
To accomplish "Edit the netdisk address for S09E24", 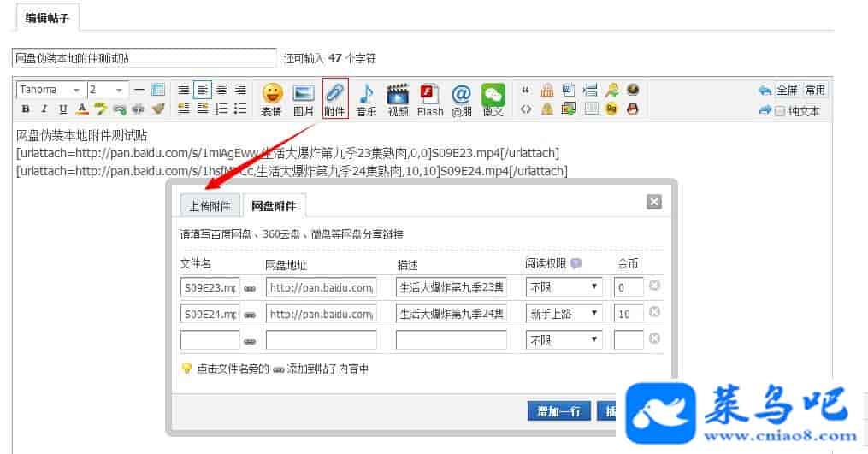I will point(321,314).
